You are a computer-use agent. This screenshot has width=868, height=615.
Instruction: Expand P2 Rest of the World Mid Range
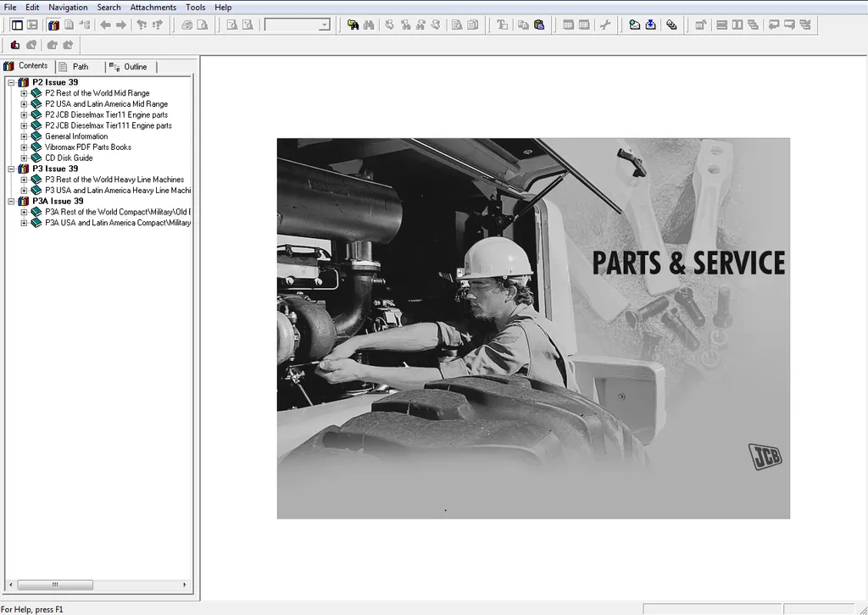(x=24, y=93)
